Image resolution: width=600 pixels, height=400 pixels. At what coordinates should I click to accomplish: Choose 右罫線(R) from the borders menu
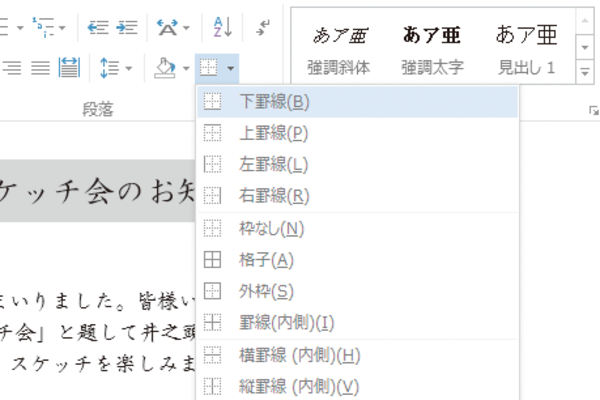[x=357, y=196]
